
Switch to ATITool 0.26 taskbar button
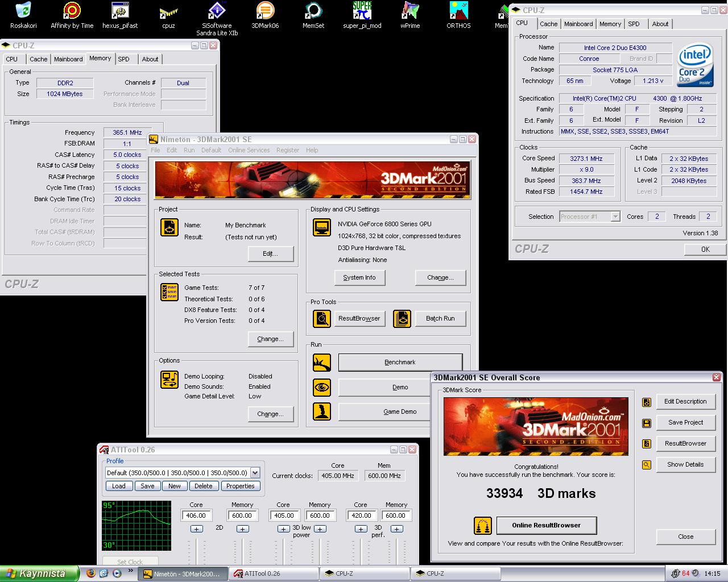272,574
